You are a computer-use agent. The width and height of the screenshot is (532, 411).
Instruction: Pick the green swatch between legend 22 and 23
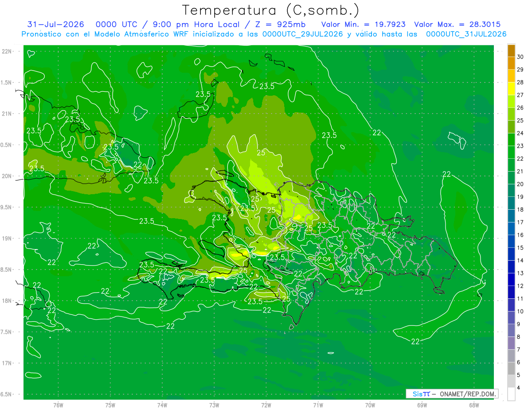pos(511,153)
